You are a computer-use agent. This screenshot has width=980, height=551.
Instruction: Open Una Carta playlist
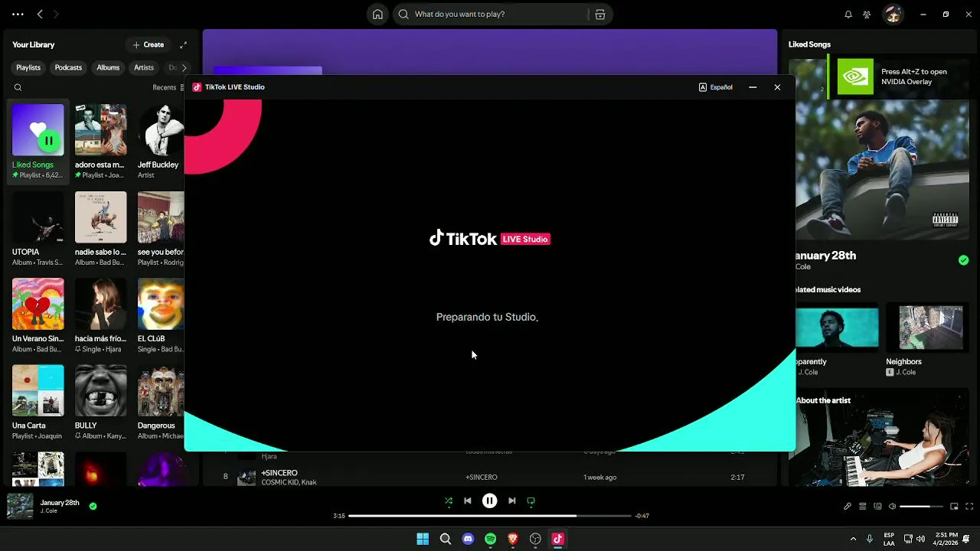click(x=38, y=403)
